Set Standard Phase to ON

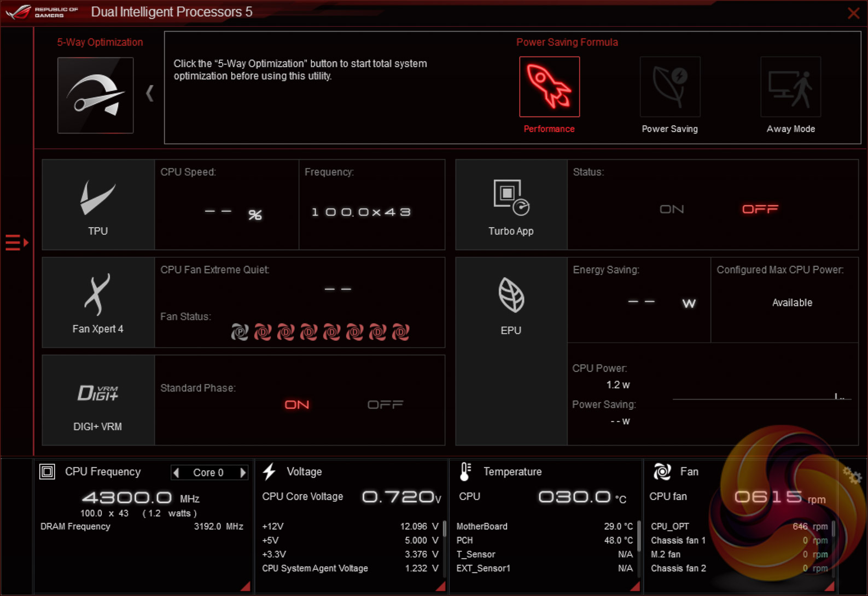click(x=297, y=404)
